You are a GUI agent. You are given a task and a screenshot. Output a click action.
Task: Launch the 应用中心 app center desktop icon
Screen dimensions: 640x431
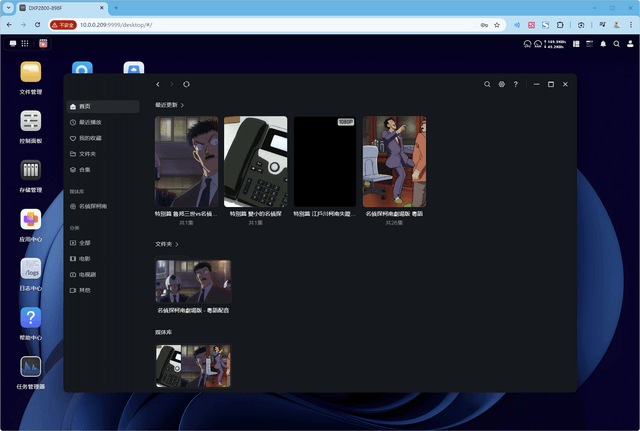[x=31, y=219]
